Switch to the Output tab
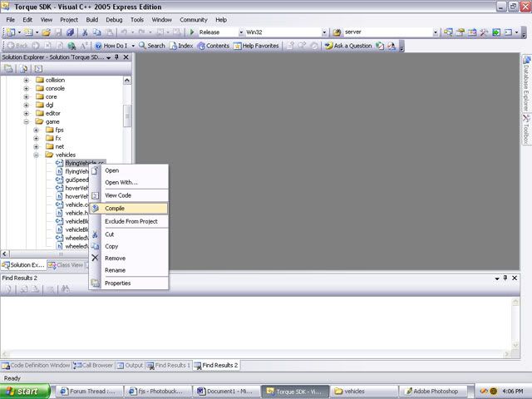Viewport: 532px width, 399px height. tap(130, 365)
